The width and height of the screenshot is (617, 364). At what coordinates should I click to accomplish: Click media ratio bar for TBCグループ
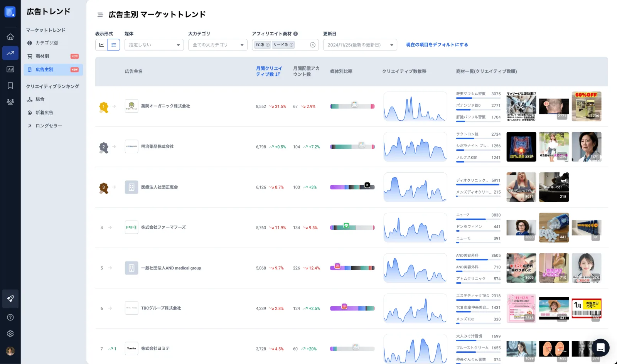coord(352,308)
